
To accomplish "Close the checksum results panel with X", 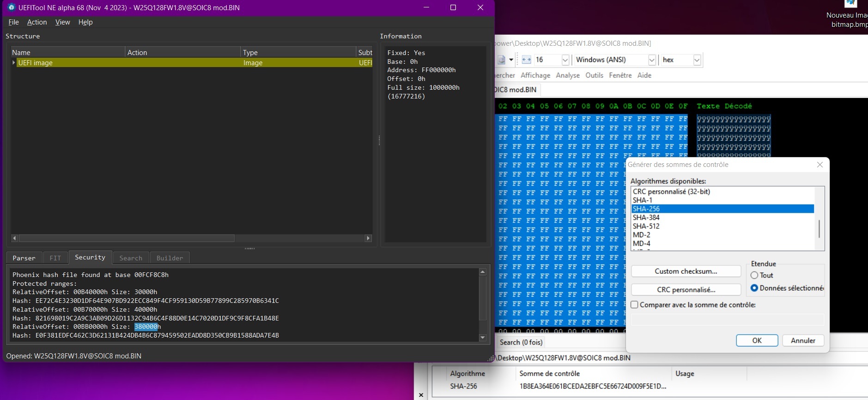I will pos(421,395).
